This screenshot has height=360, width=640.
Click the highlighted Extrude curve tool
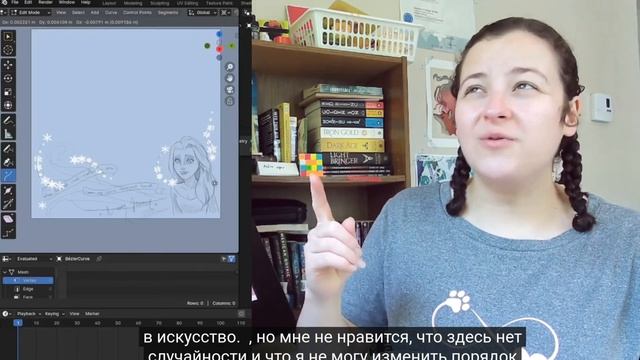point(8,176)
